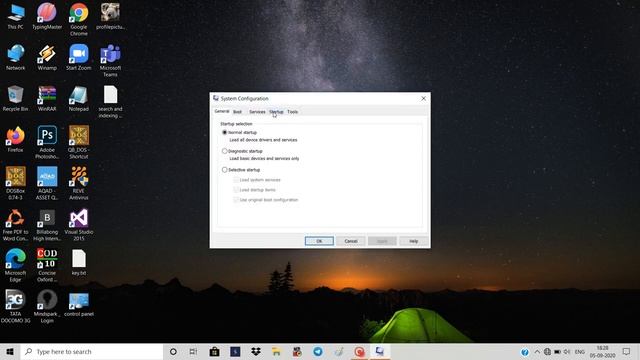Open the taskbar clock and calendar
The width and height of the screenshot is (640, 360).
point(602,351)
